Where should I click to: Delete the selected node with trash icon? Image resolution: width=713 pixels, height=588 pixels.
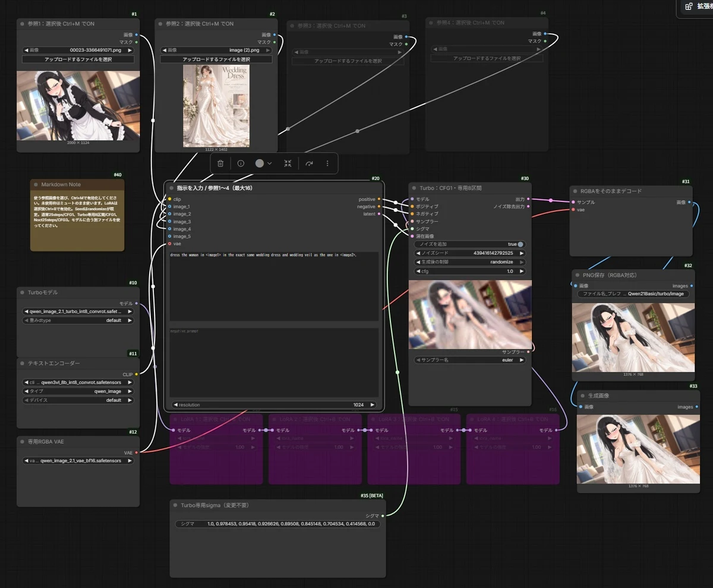[x=220, y=163]
